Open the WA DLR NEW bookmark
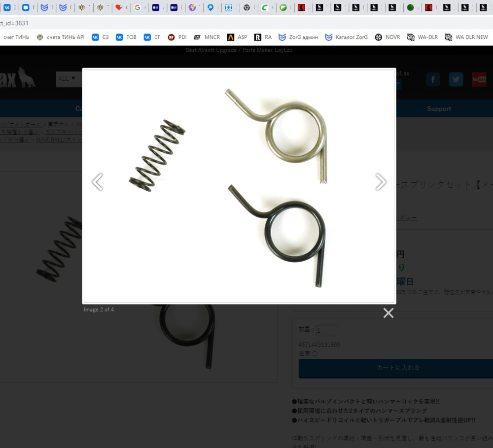Image resolution: width=493 pixels, height=448 pixels. tap(466, 37)
